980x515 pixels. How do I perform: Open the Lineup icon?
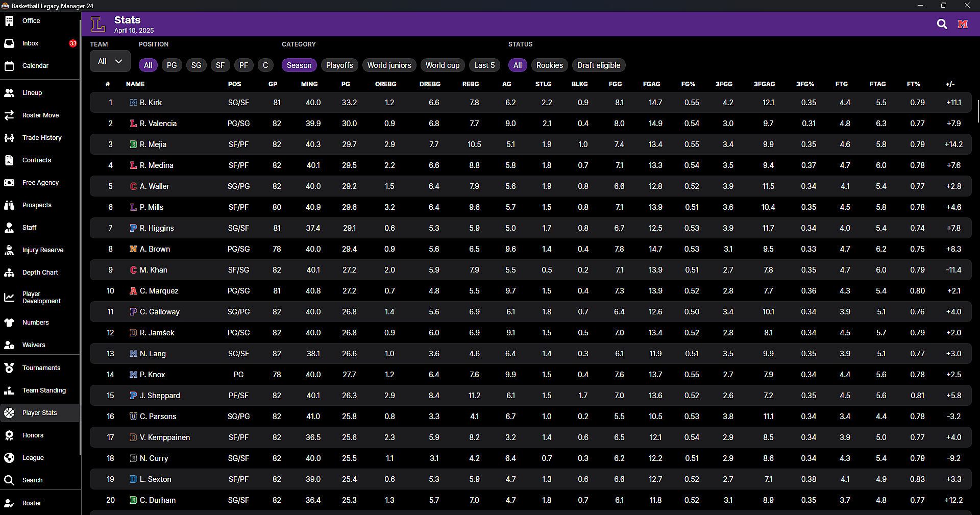9,93
